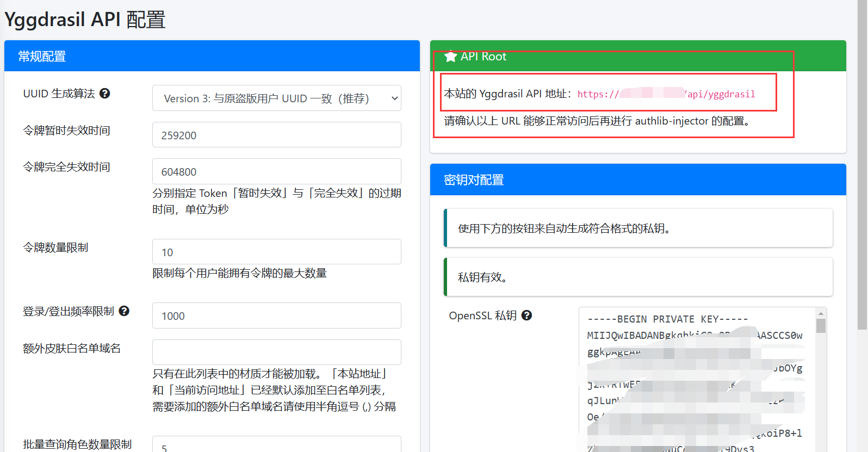Focus the empty 额外皮肤白名单域名 text field

coord(276,352)
